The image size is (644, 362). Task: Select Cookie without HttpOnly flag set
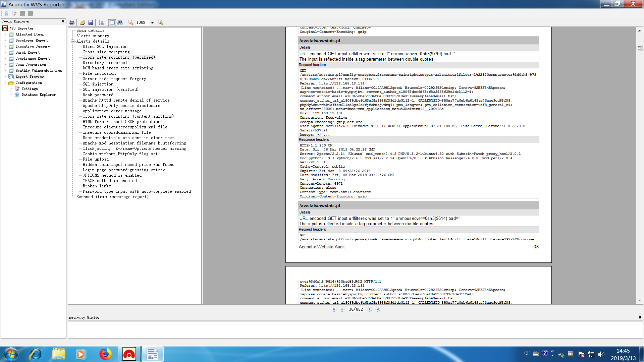coord(120,154)
